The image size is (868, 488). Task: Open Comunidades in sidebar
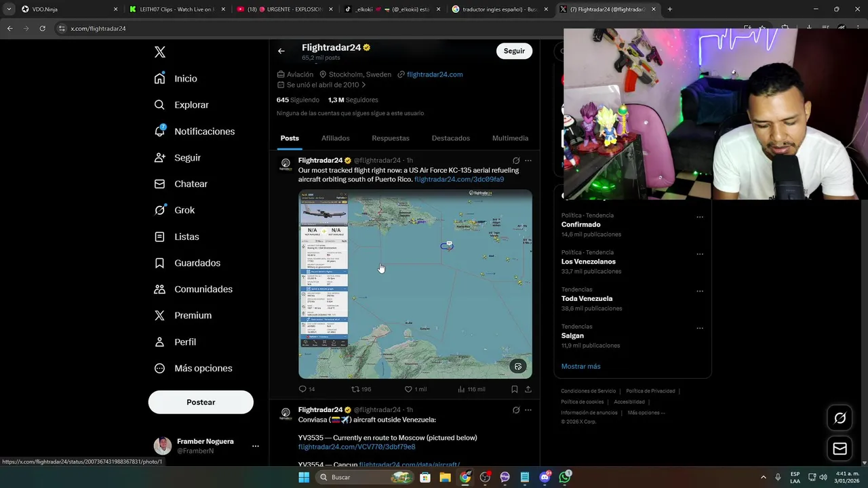(193, 289)
